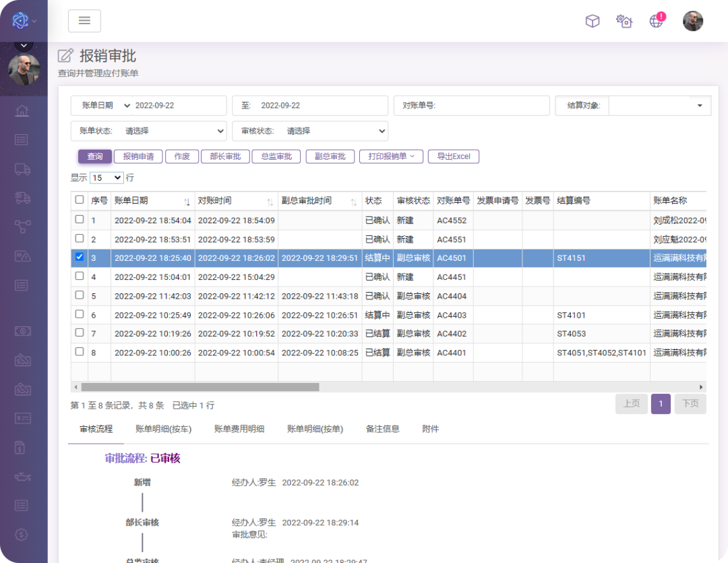The image size is (728, 563).
Task: Click the hamburger menu toggle button
Action: point(84,21)
